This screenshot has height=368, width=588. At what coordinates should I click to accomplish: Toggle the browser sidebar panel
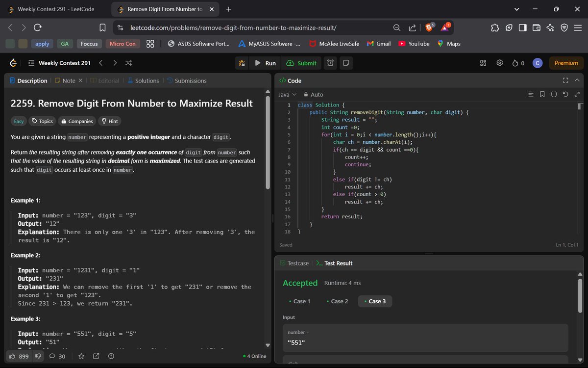coord(522,27)
